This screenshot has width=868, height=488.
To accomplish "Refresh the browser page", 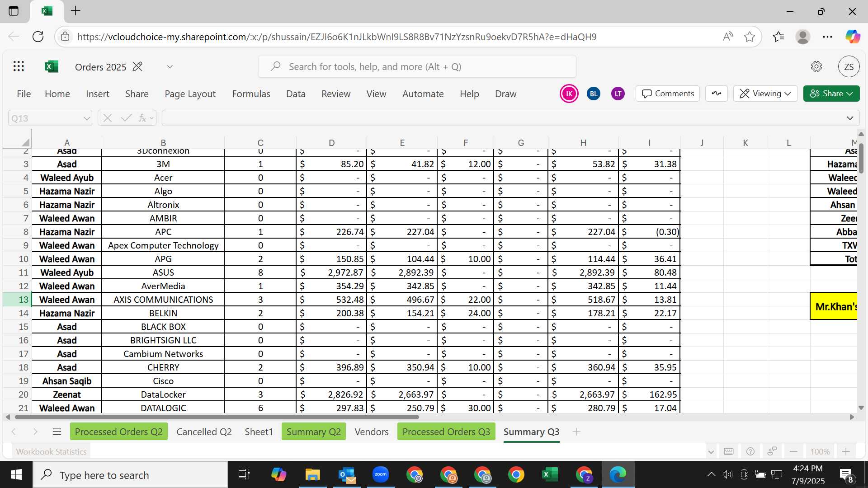I will click(x=38, y=37).
